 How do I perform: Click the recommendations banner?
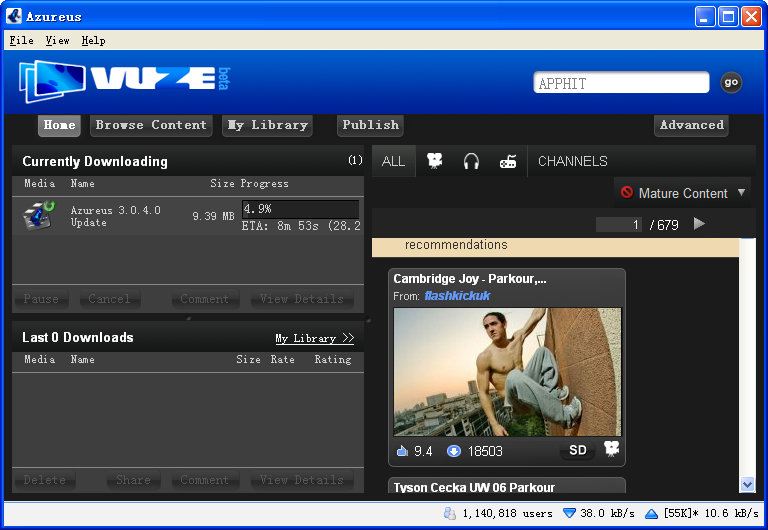555,247
